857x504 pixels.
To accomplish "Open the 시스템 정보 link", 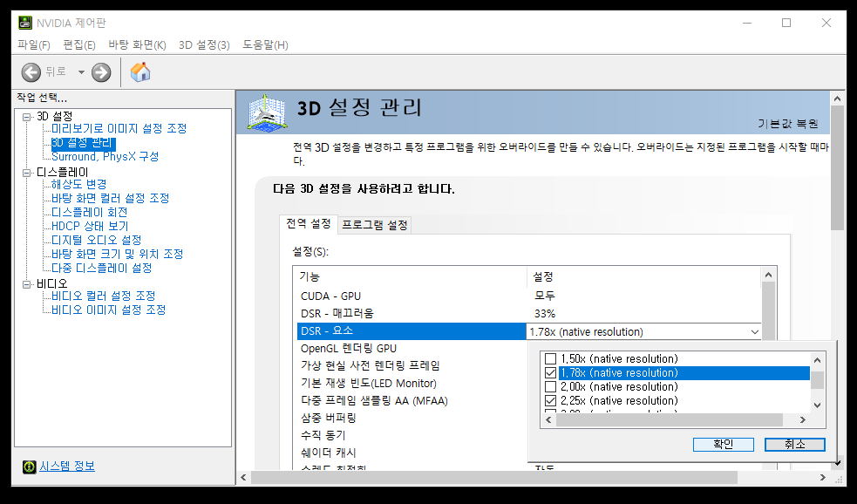I will point(67,467).
